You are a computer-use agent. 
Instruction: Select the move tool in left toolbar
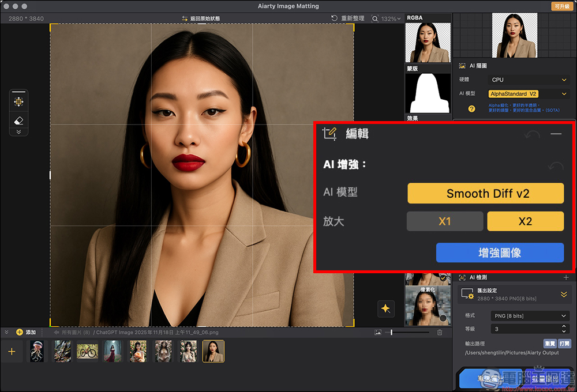coord(19,101)
